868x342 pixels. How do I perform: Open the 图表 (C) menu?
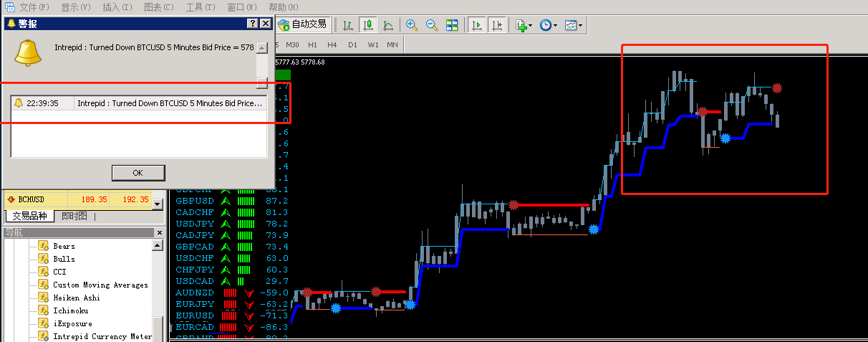[158, 7]
